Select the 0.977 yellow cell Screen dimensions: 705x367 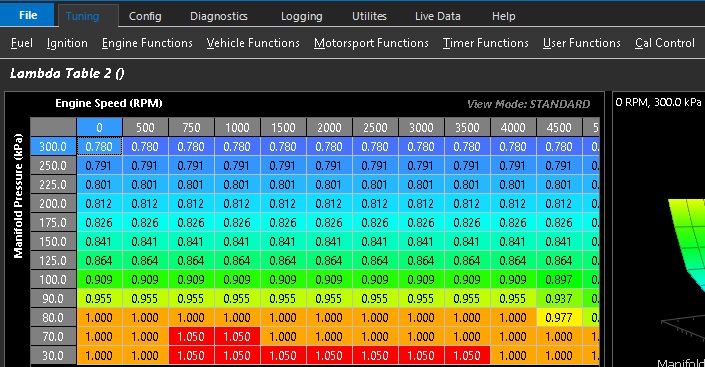pos(559,318)
